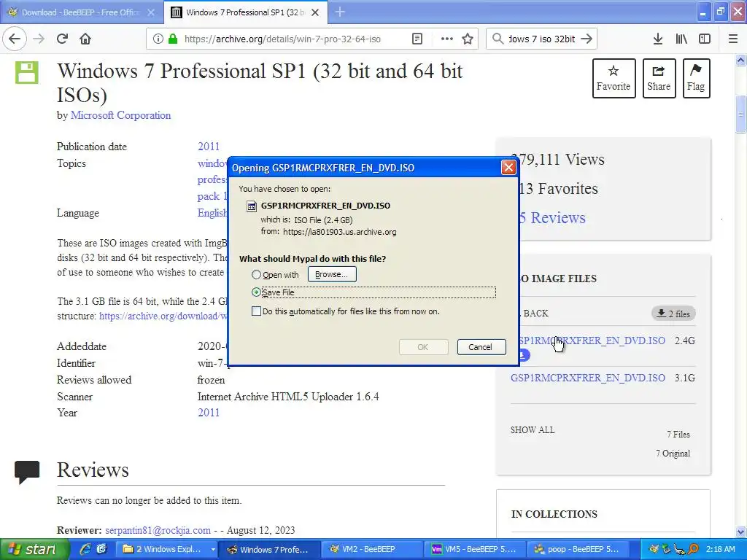This screenshot has width=747, height=560.
Task: Click the second quick launch icon
Action: pos(101,549)
